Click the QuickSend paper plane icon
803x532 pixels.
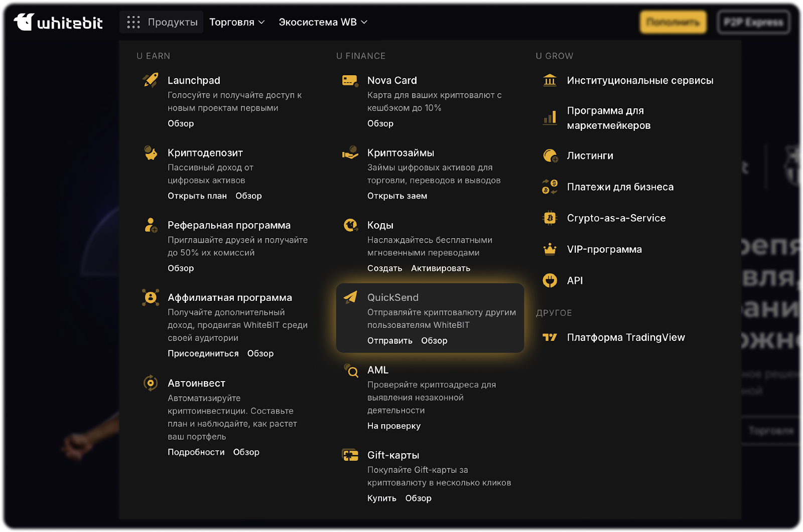(x=350, y=297)
